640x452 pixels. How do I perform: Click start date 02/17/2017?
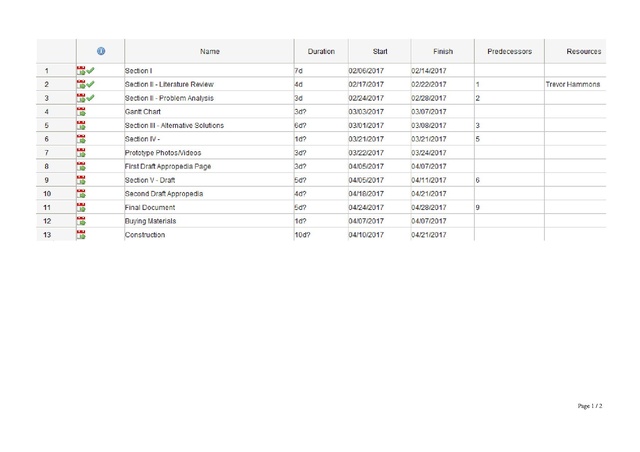pos(366,84)
